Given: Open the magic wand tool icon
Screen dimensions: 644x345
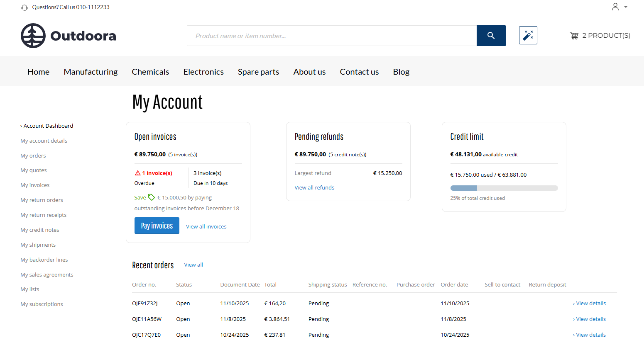Looking at the screenshot, I should click(528, 35).
